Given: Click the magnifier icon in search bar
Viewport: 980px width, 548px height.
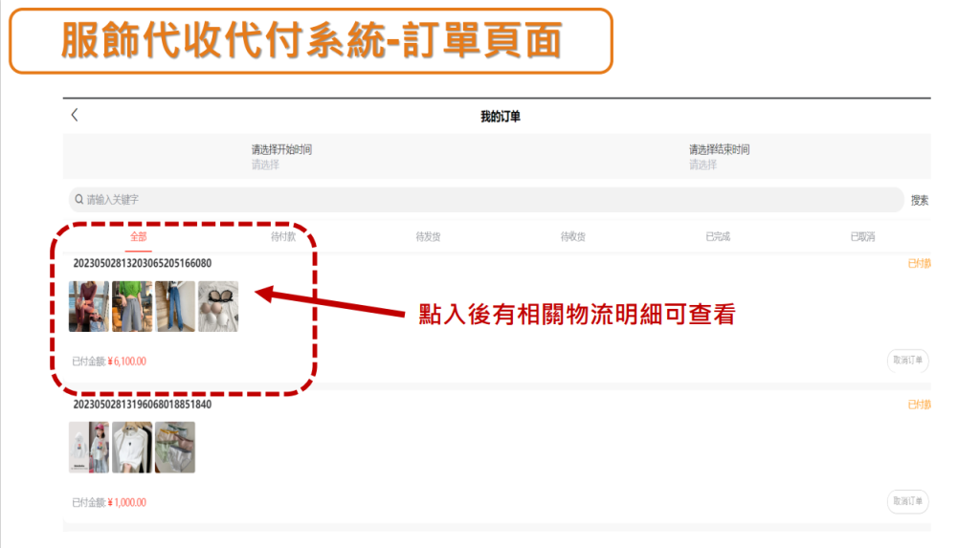Looking at the screenshot, I should [78, 199].
